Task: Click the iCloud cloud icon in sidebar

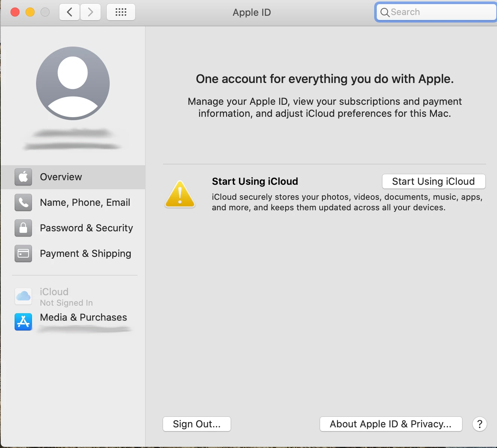Action: tap(23, 296)
